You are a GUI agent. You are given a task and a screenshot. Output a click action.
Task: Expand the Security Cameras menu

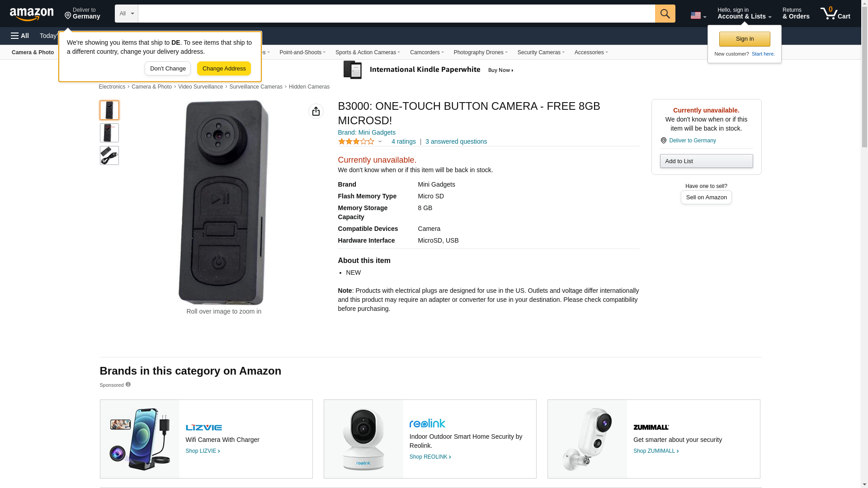click(x=541, y=52)
